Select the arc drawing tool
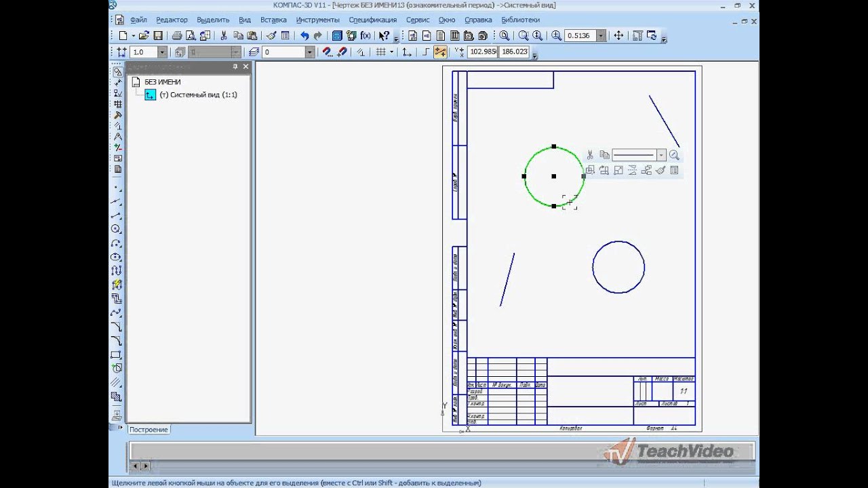Image resolution: width=868 pixels, height=488 pixels. click(117, 243)
